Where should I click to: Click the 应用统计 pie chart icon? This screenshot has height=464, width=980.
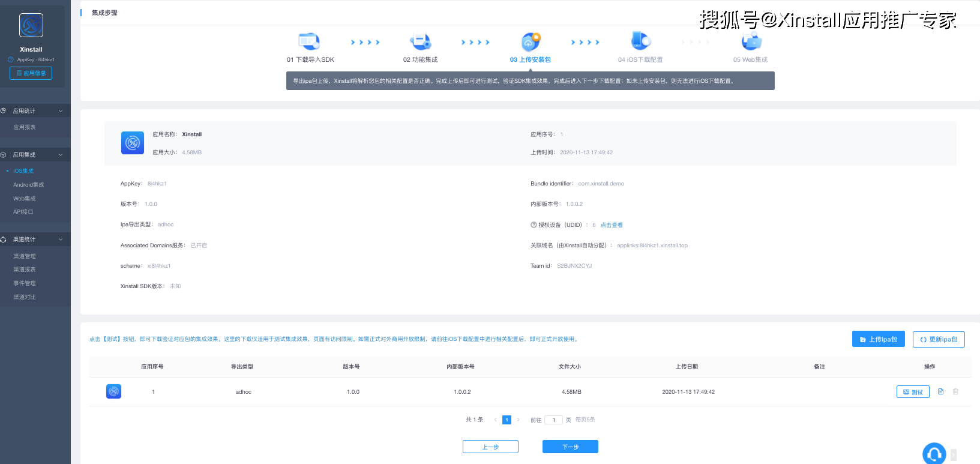(3, 111)
